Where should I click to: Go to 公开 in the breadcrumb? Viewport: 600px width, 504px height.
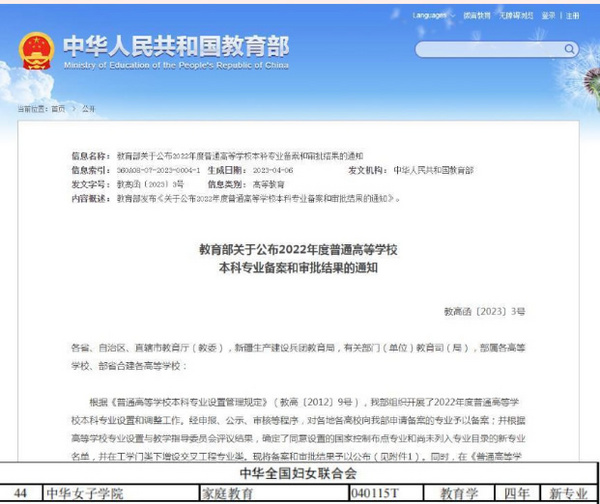pyautogui.click(x=88, y=109)
